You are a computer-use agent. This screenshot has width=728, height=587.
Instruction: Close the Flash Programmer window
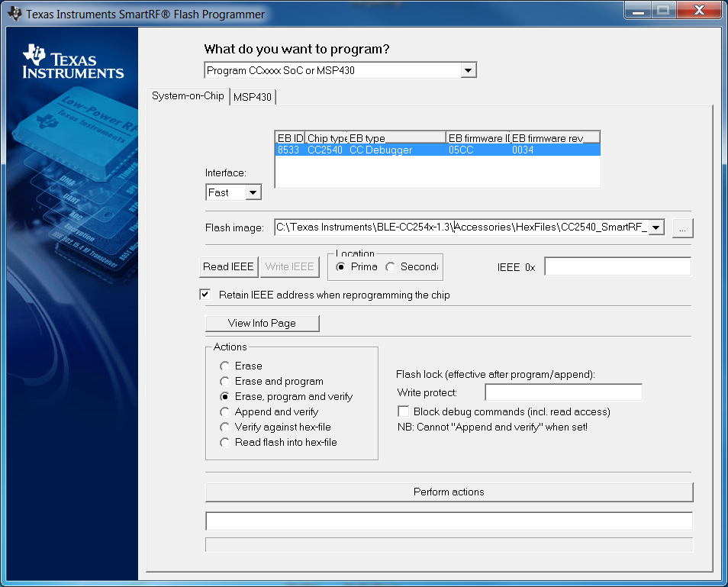click(x=699, y=10)
